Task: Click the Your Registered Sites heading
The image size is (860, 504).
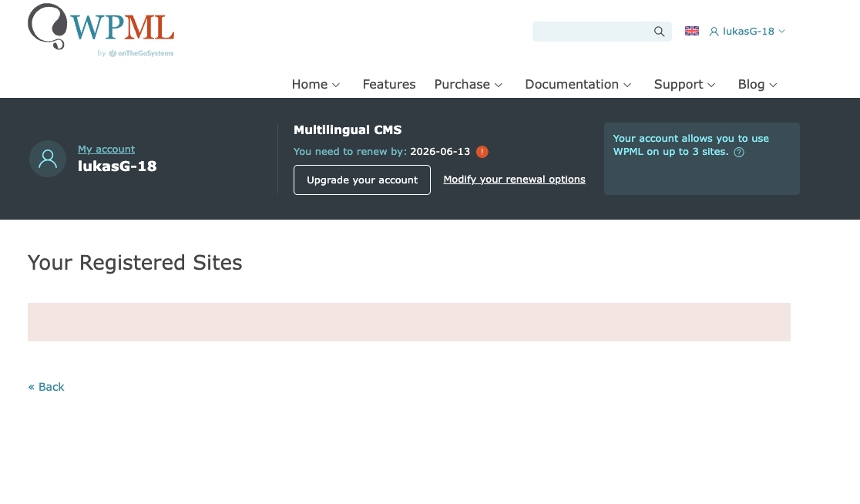Action: 135,263
